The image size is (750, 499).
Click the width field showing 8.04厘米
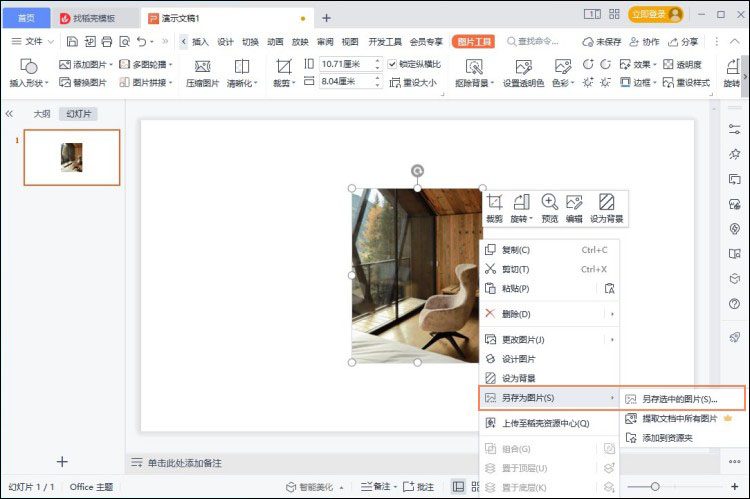[x=351, y=82]
